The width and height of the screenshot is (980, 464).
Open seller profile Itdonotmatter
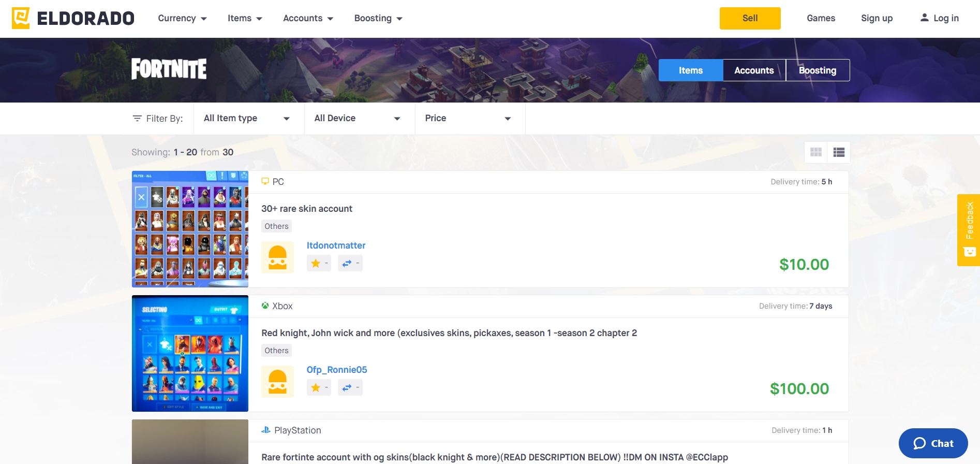click(336, 245)
